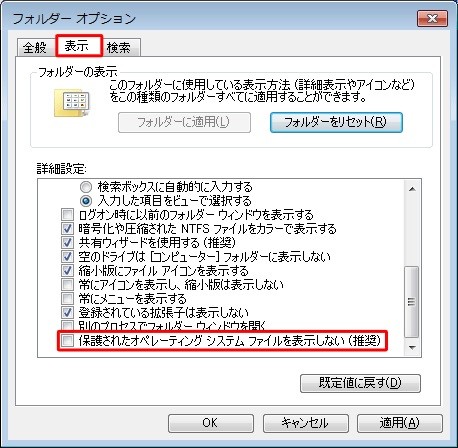Click the フォルダーに適用(L) button
Viewport: 458px width, 448px height.
[x=184, y=122]
